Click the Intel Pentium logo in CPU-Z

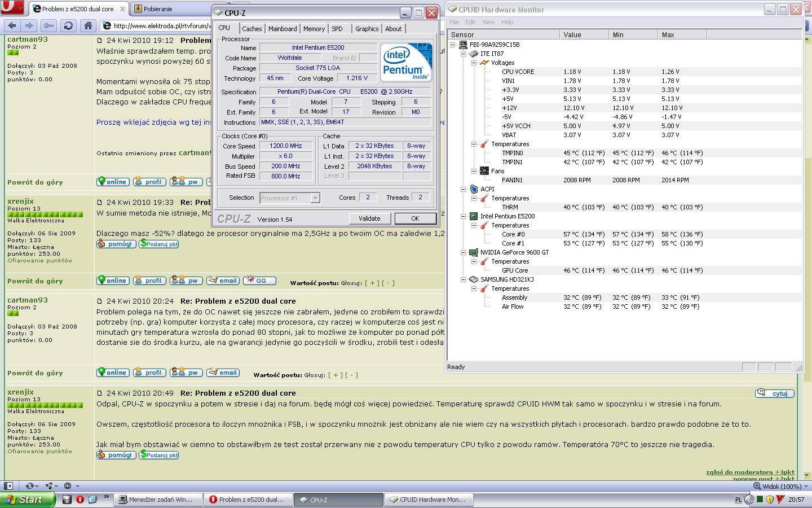pyautogui.click(x=406, y=62)
